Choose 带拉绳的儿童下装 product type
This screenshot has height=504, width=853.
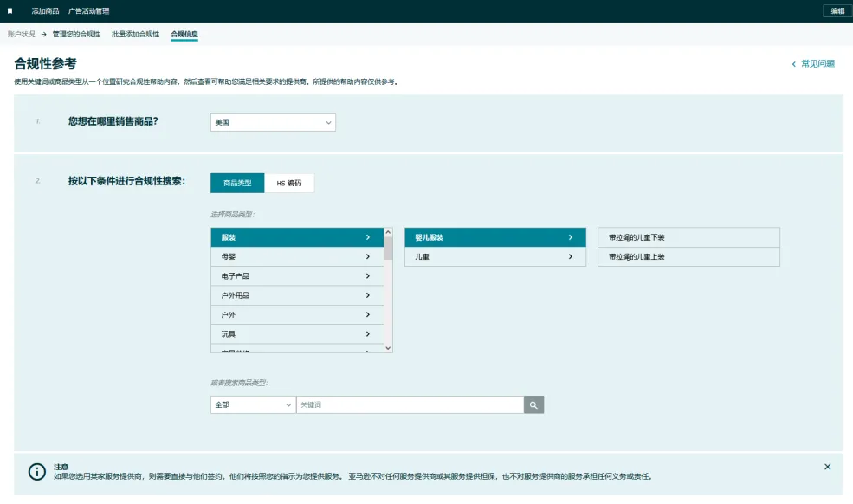click(x=688, y=236)
